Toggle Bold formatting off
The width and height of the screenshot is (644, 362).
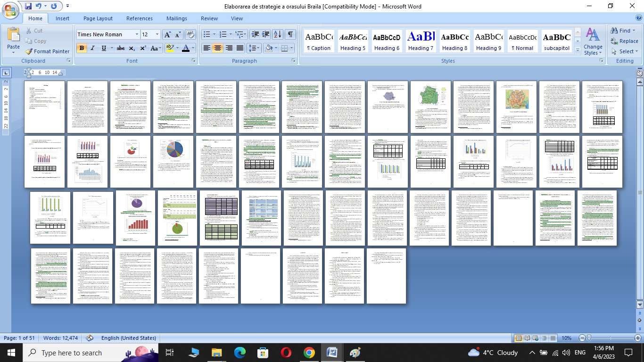[x=82, y=48]
